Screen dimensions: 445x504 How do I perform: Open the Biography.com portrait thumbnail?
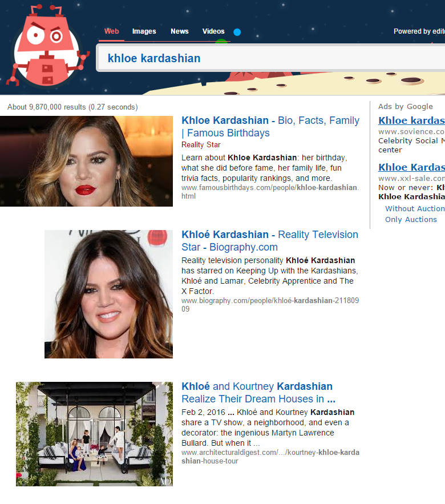(108, 294)
